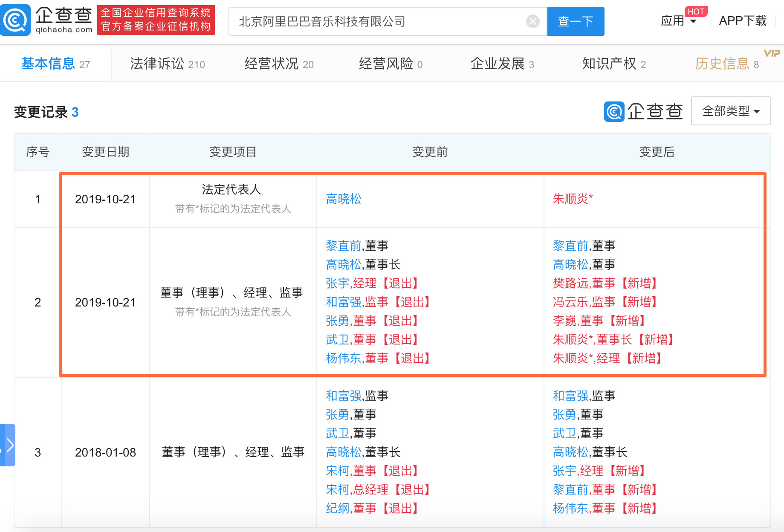
Task: Click the red 全国企业信用查询系统 banner
Action: pos(156,20)
